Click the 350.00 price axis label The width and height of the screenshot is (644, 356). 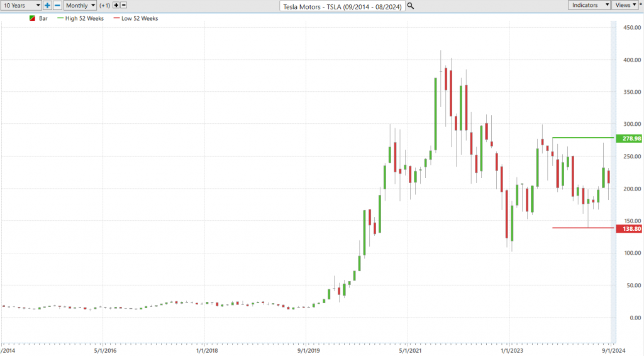[x=632, y=92]
